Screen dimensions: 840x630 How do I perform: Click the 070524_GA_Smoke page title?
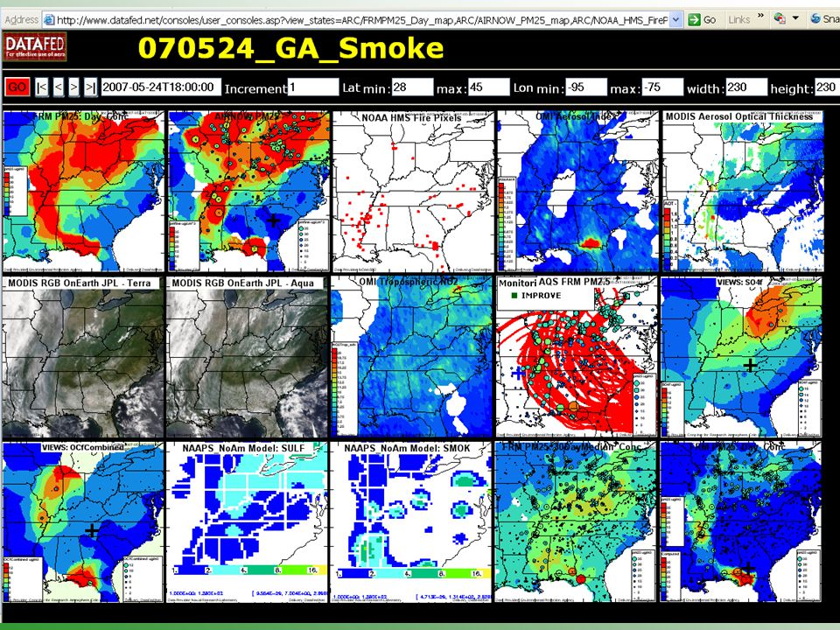(x=290, y=47)
